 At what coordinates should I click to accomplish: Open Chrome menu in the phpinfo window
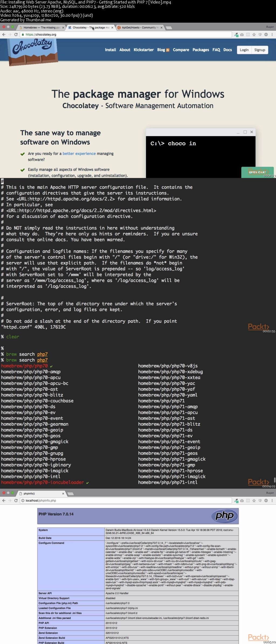point(272,501)
